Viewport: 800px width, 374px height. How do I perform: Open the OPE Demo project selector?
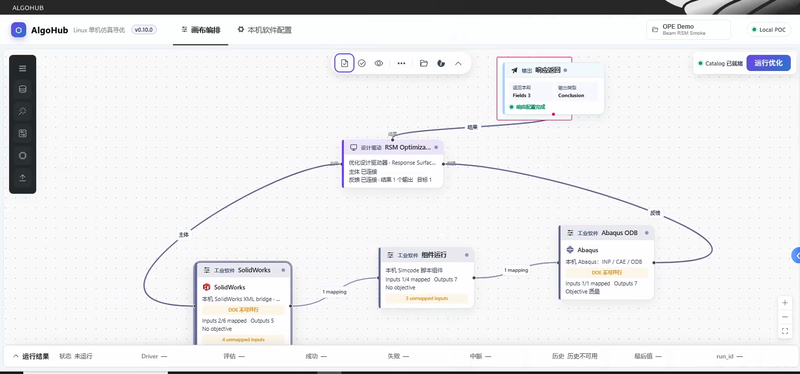coord(688,30)
